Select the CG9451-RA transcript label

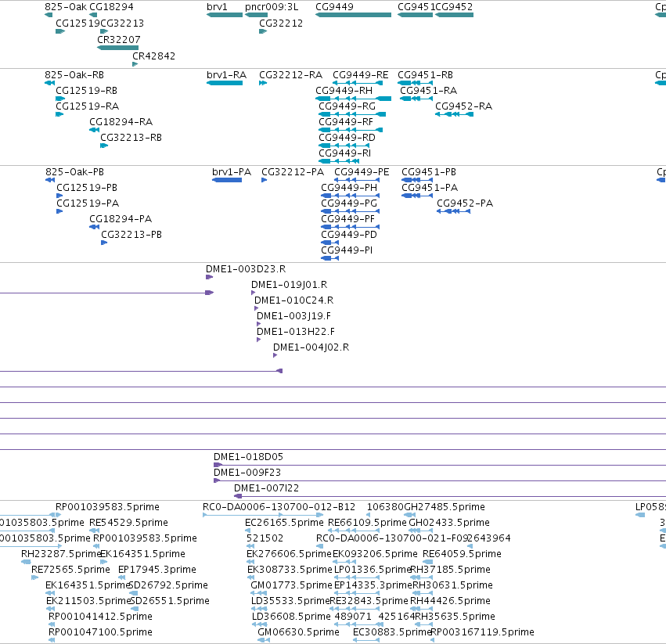click(429, 91)
